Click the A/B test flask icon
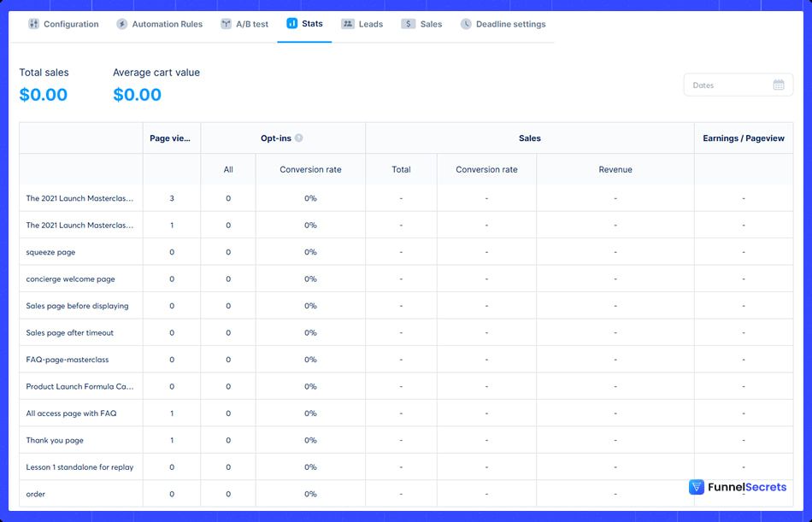 (225, 25)
